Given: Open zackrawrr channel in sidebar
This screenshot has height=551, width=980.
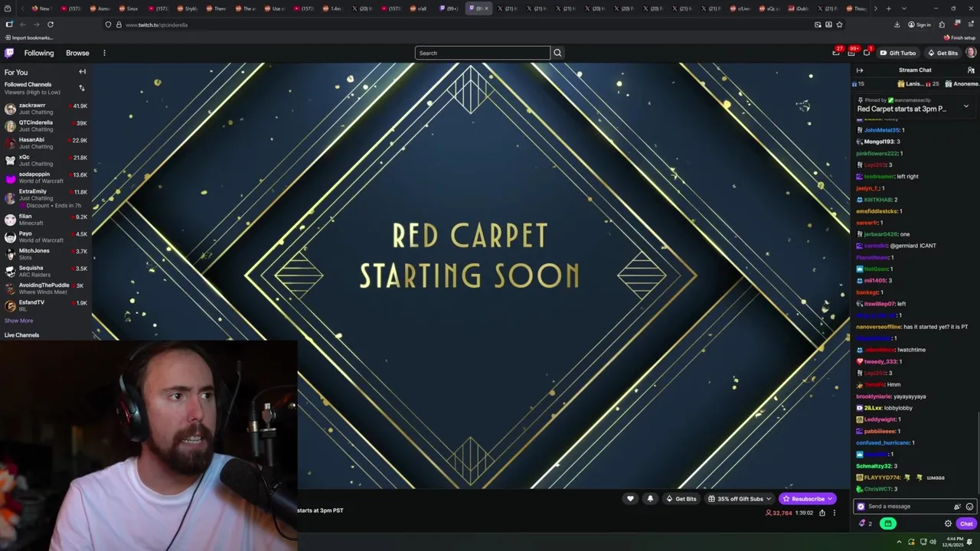Looking at the screenshot, I should (x=45, y=108).
